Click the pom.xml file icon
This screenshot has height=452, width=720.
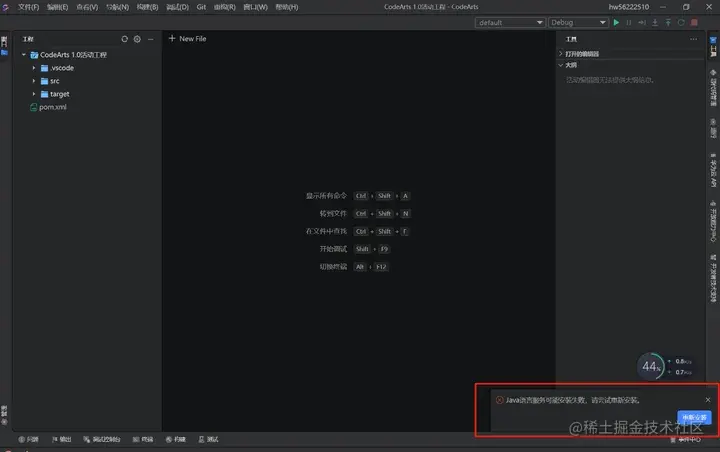[x=34, y=107]
